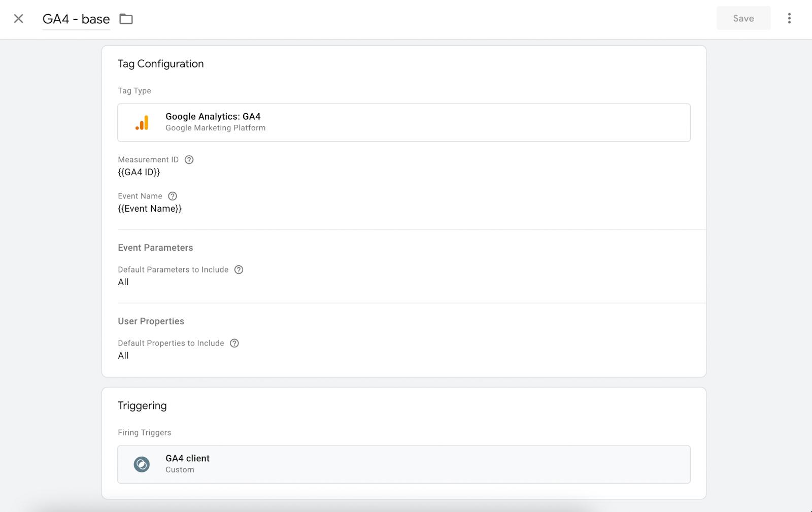Close the tag editor with X icon

point(18,19)
